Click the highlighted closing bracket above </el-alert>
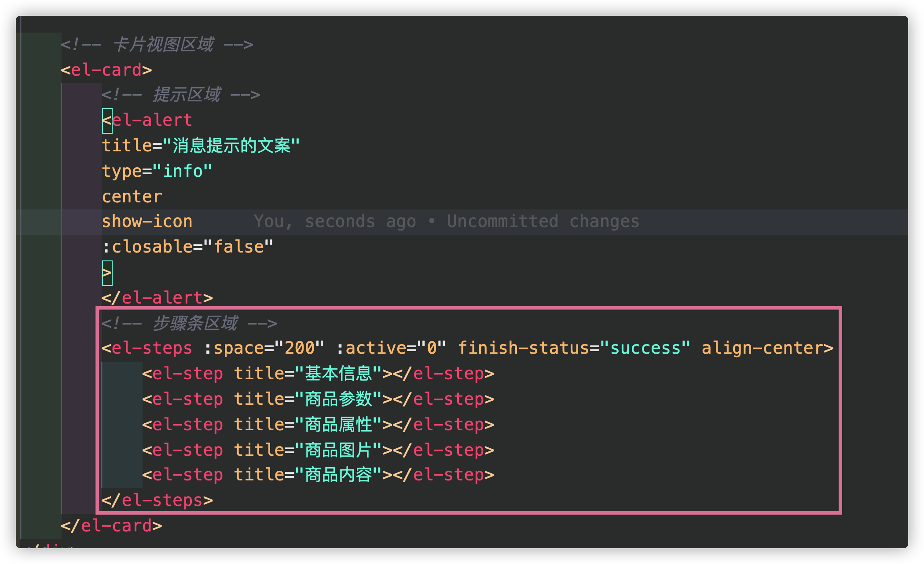Viewport: 924px width, 564px height. (x=107, y=273)
